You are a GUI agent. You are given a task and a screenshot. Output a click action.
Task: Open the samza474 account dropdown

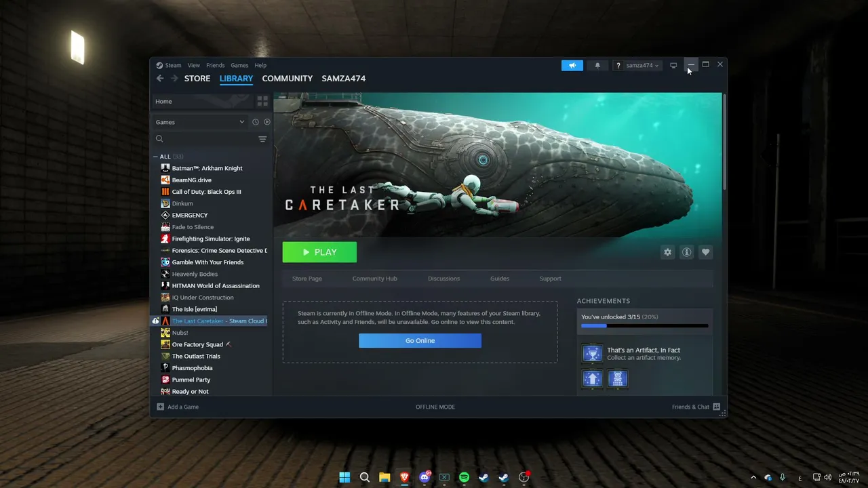click(x=642, y=65)
